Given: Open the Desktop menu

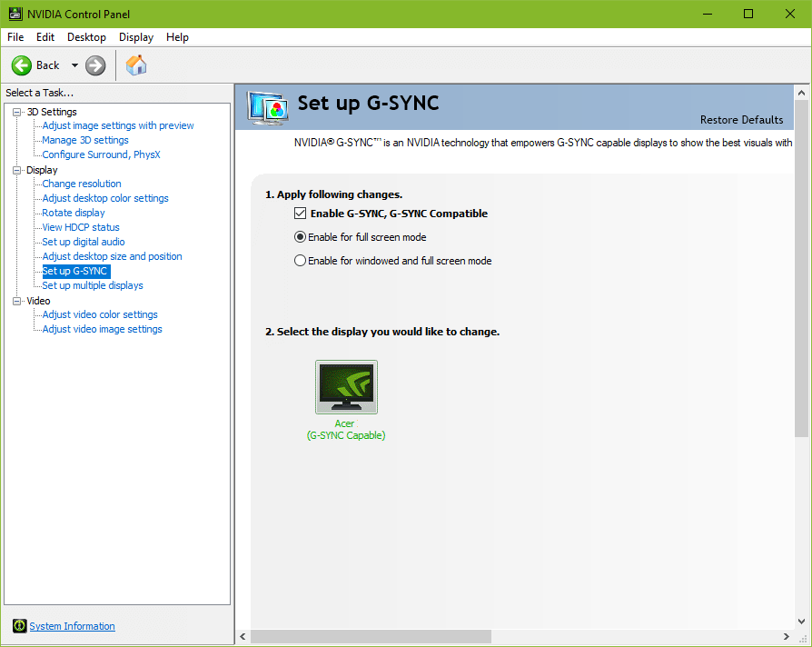Looking at the screenshot, I should point(86,37).
